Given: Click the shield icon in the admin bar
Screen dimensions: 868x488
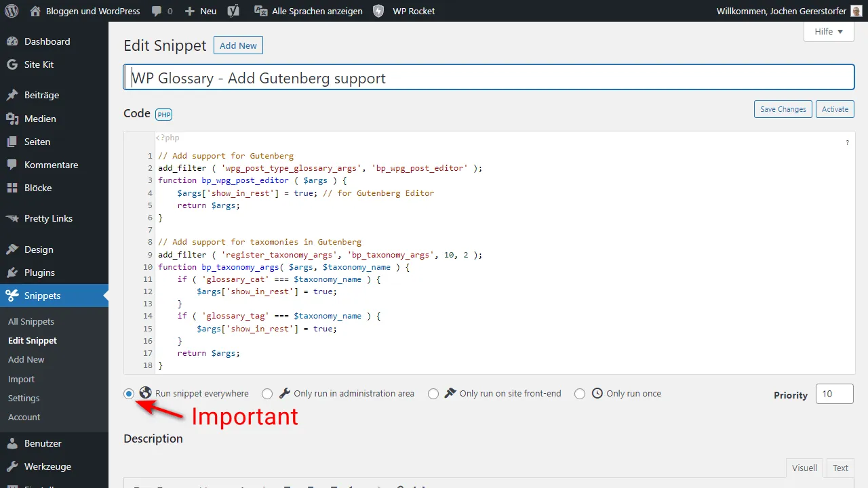Looking at the screenshot, I should [x=378, y=11].
